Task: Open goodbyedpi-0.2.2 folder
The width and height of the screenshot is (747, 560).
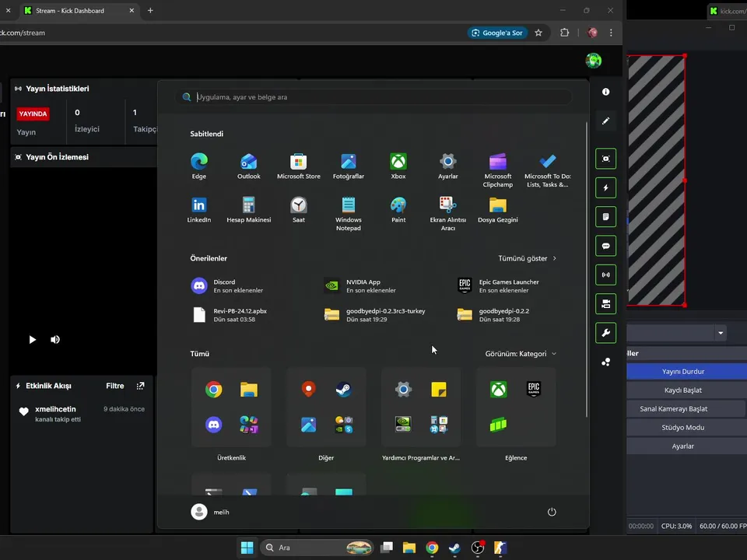Action: pyautogui.click(x=493, y=315)
